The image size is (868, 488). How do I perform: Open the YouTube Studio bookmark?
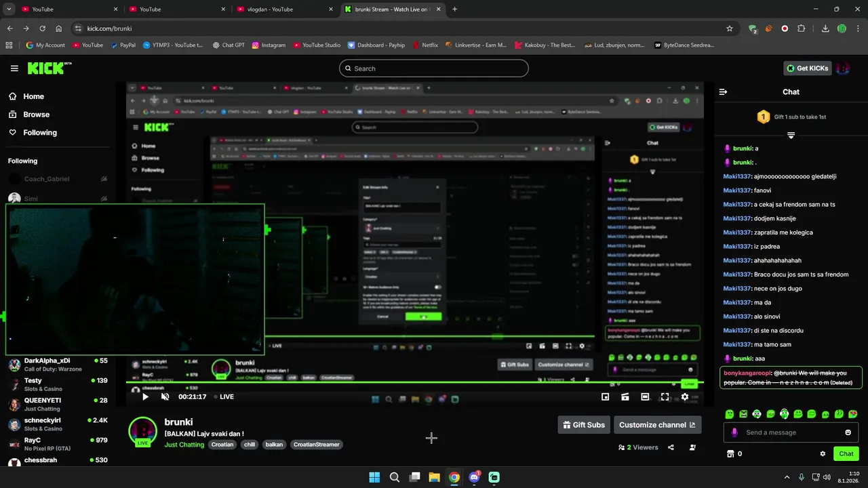point(317,45)
